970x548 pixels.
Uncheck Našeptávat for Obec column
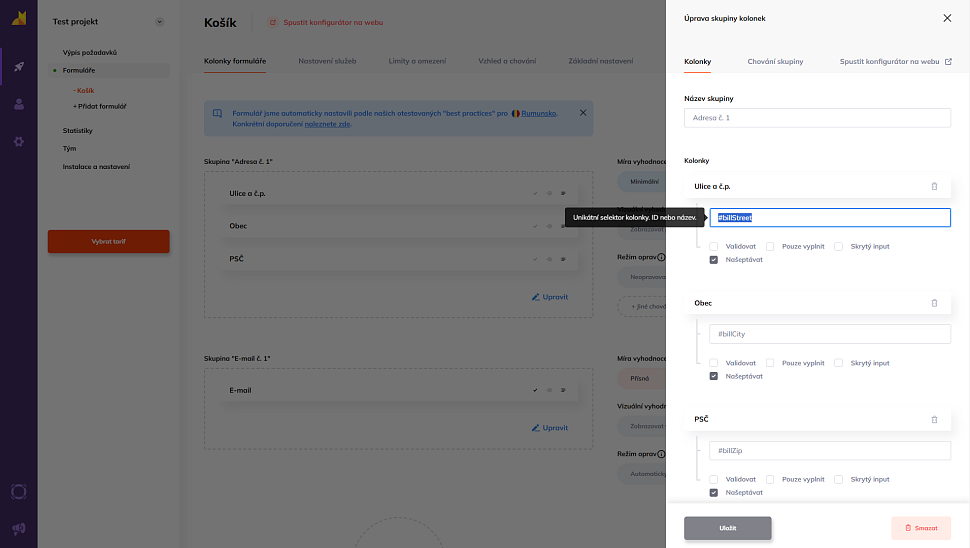713,376
